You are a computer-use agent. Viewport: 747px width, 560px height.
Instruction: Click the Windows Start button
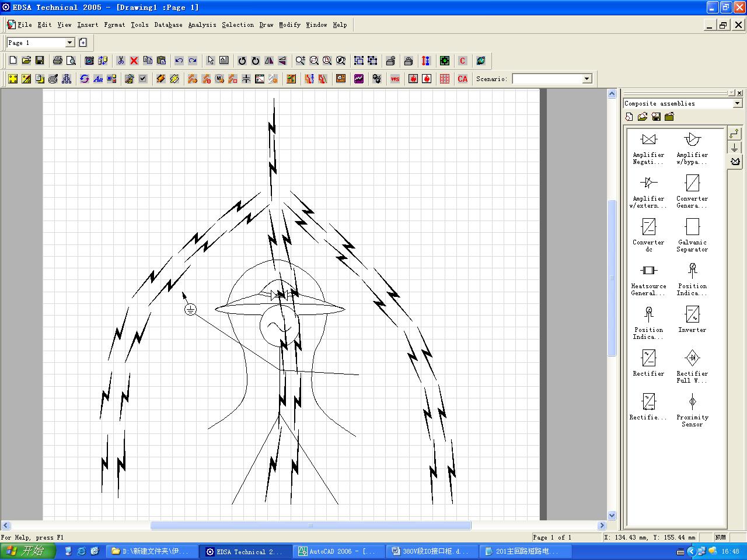pos(27,551)
